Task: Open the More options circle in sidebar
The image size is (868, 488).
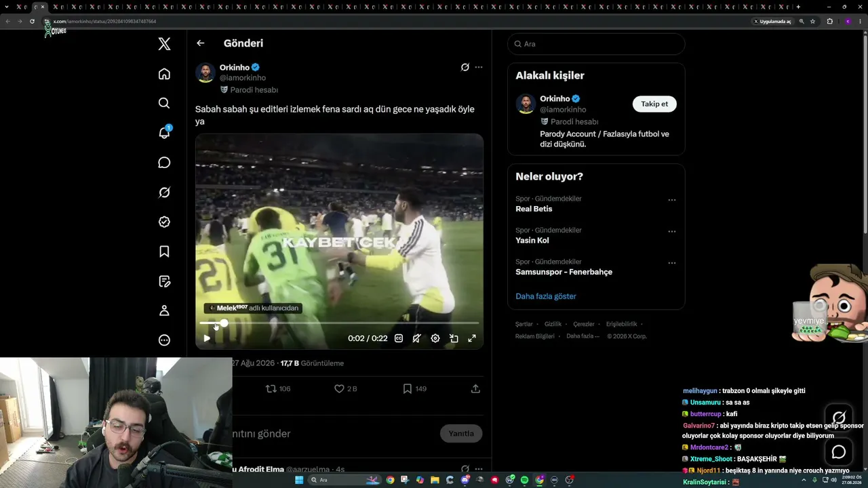Action: tap(164, 340)
